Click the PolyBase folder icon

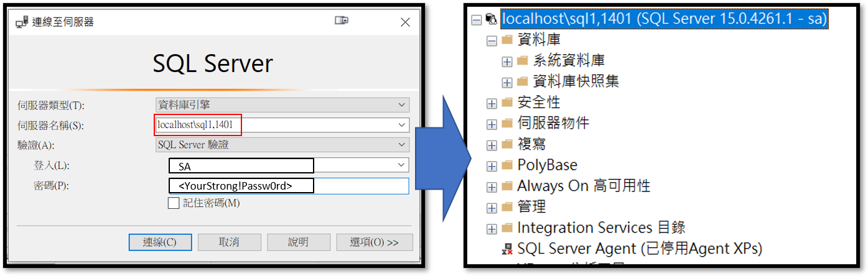coord(507,165)
